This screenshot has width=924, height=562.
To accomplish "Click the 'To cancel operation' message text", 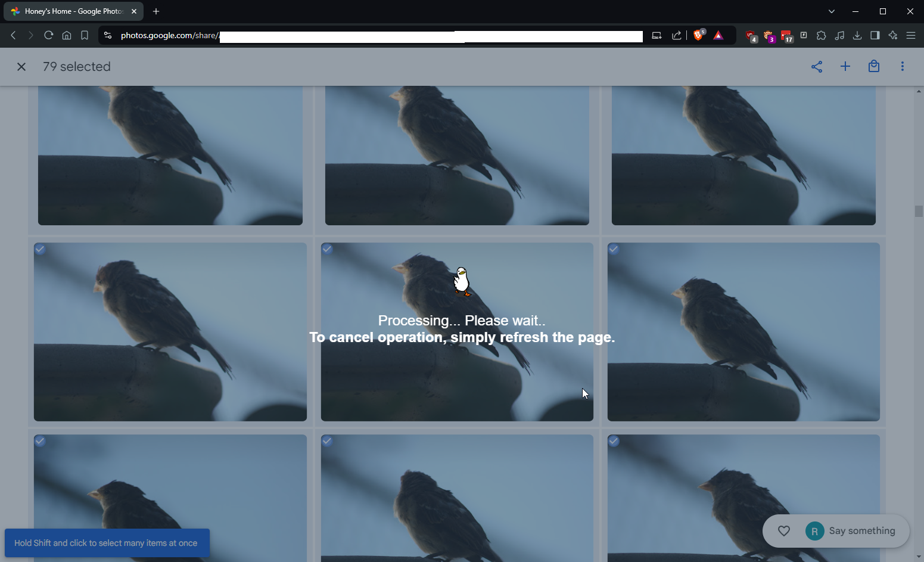I will pos(462,337).
